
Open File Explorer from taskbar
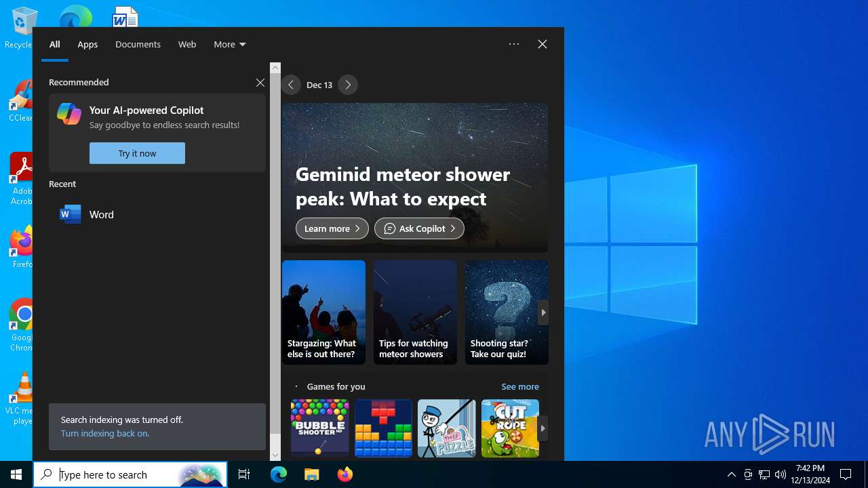click(x=311, y=474)
